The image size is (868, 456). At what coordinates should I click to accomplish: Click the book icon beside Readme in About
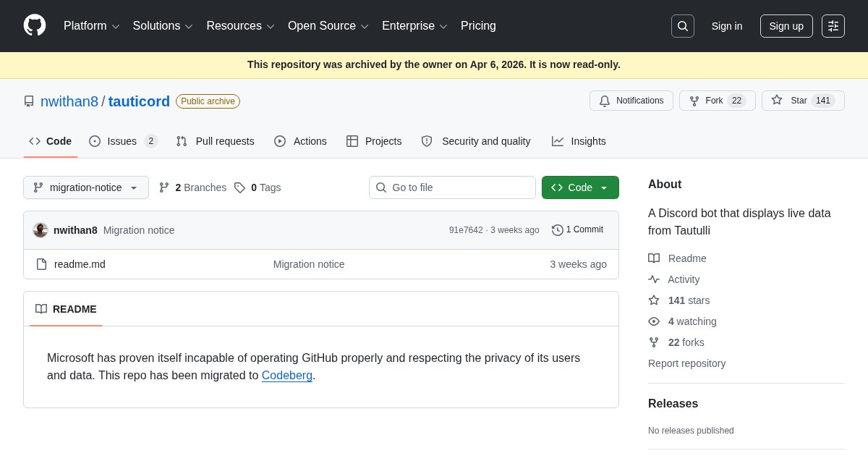tap(654, 258)
